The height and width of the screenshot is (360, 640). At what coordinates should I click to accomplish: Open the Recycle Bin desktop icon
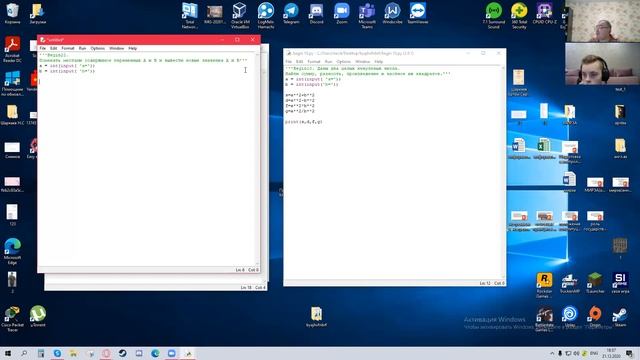pos(12,13)
